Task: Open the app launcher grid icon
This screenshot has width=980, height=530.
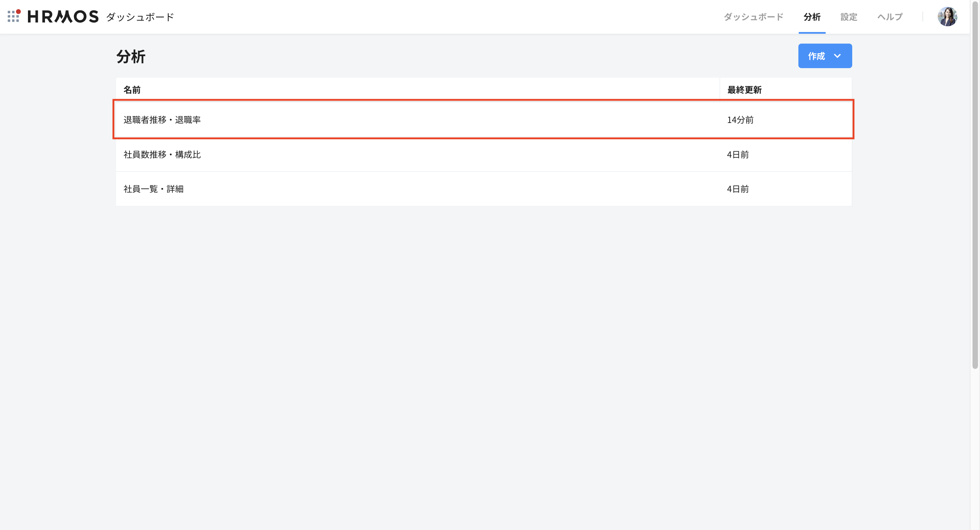Action: [14, 16]
